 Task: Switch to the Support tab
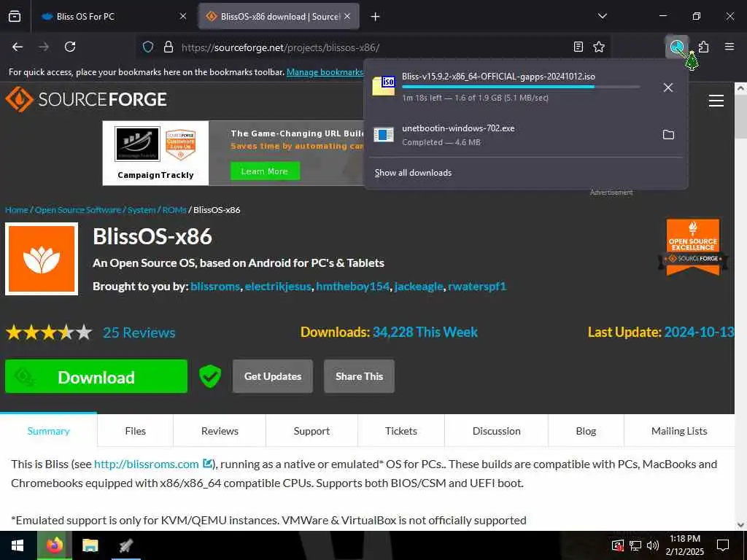[311, 431]
